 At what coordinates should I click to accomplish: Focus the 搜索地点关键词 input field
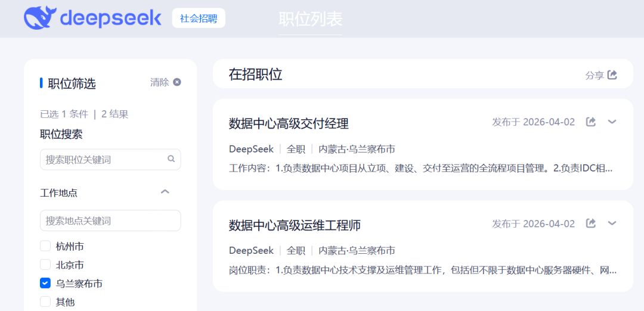[110, 220]
